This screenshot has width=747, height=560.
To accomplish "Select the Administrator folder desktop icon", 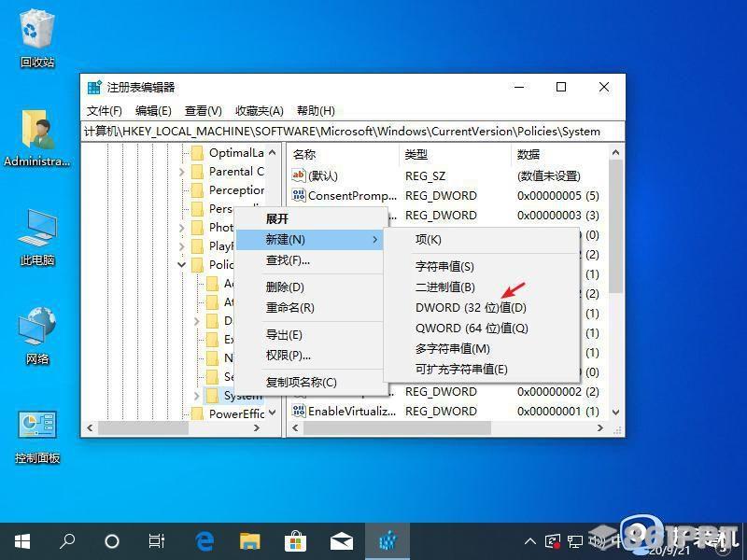I will tap(36, 138).
